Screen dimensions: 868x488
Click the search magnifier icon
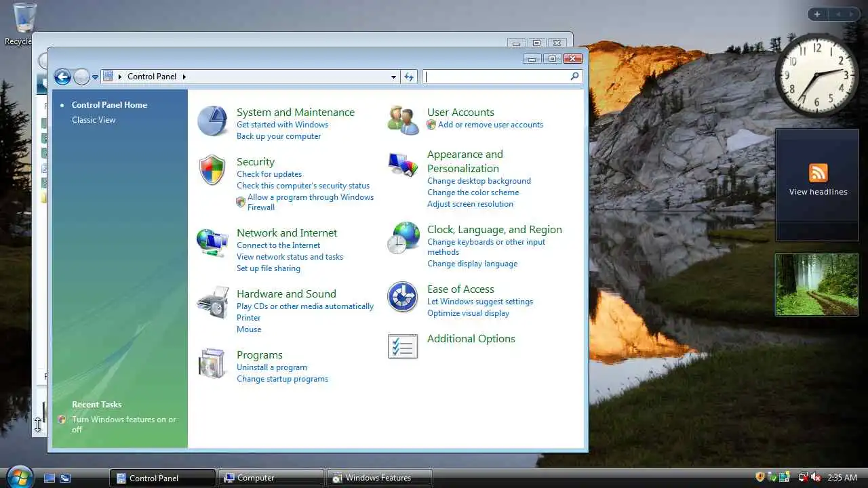click(x=574, y=77)
